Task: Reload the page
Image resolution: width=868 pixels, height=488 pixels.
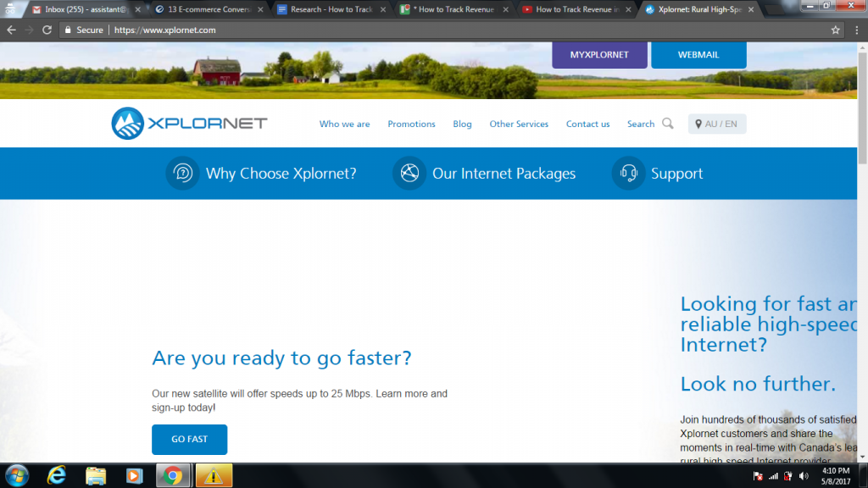Action: point(47,30)
